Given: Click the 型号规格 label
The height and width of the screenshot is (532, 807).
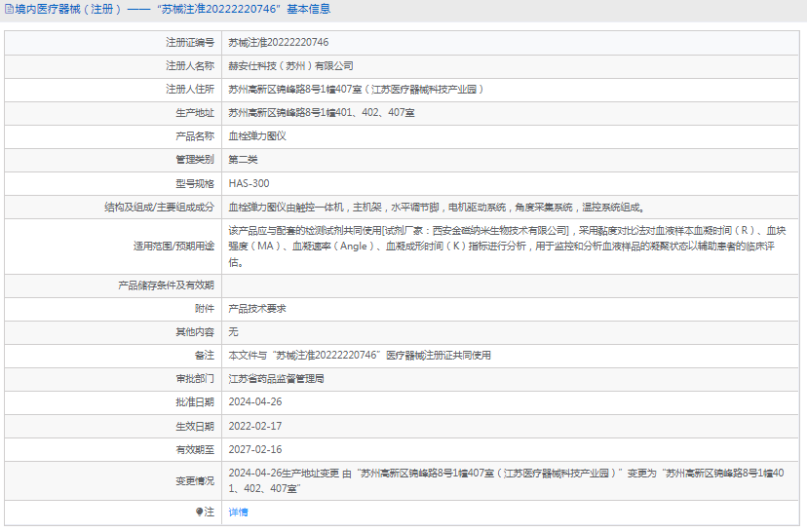Looking at the screenshot, I should 195,183.
